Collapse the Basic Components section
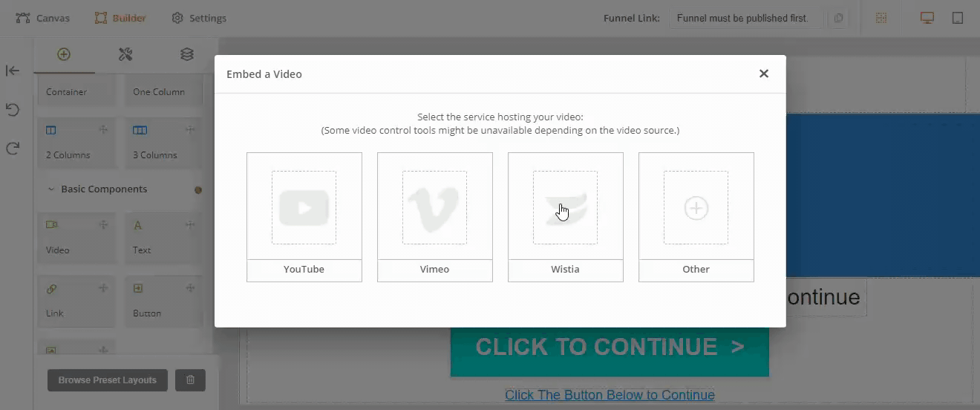The width and height of the screenshot is (980, 410). [51, 189]
